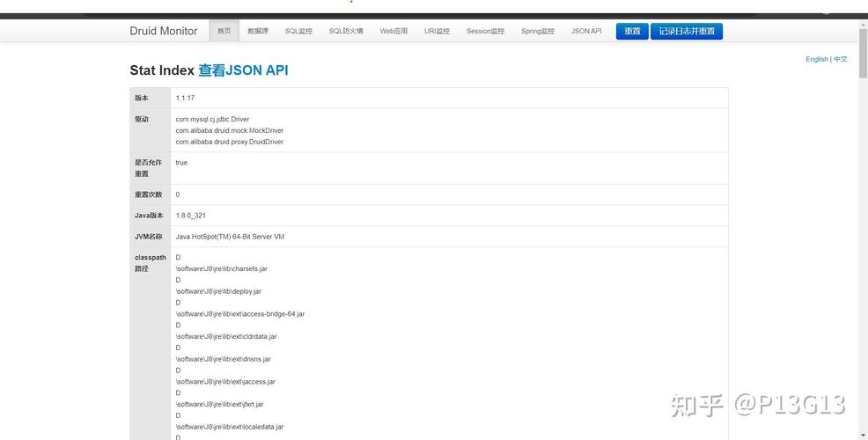Screen dimensions: 868x440
Task: Open the Session监控 tab
Action: pyautogui.click(x=485, y=31)
